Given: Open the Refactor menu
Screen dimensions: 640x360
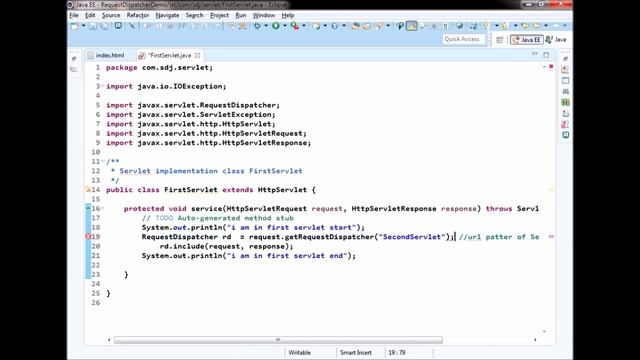Looking at the screenshot, I should (138, 15).
